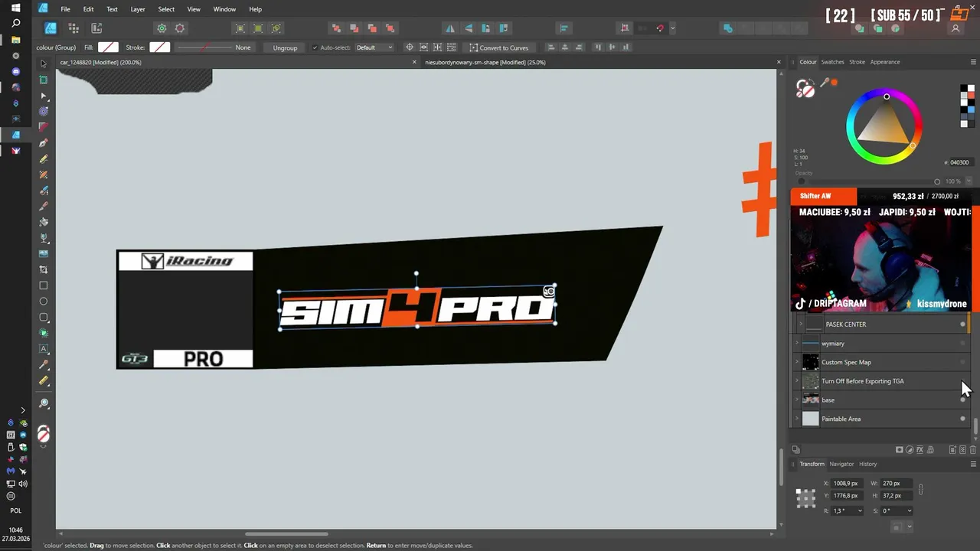Select the Artistic Text tool

point(44,349)
